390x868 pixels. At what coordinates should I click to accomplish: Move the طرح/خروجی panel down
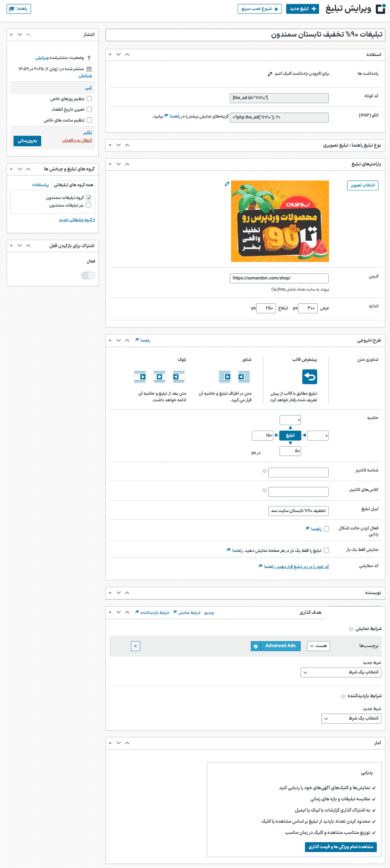[x=118, y=340]
